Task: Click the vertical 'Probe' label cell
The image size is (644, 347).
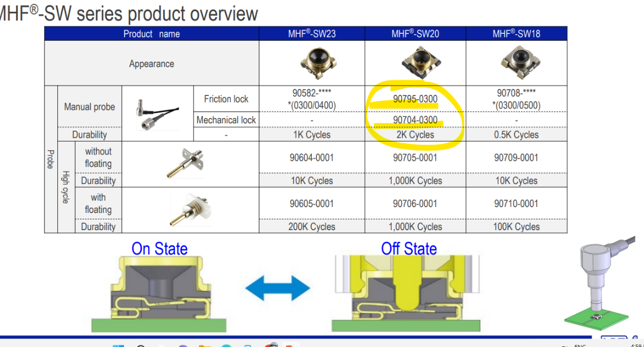Action: 50,159
